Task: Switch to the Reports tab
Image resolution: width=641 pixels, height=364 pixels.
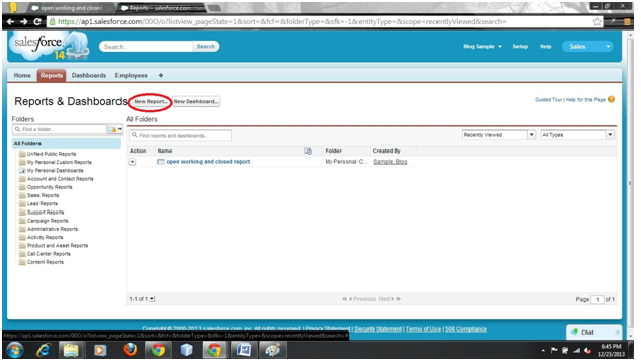Action: [x=52, y=75]
